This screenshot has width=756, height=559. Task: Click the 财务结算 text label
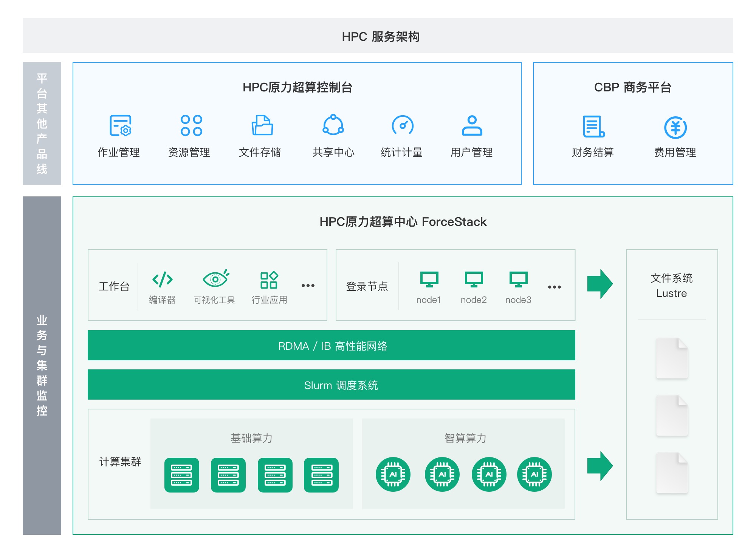[x=593, y=152]
